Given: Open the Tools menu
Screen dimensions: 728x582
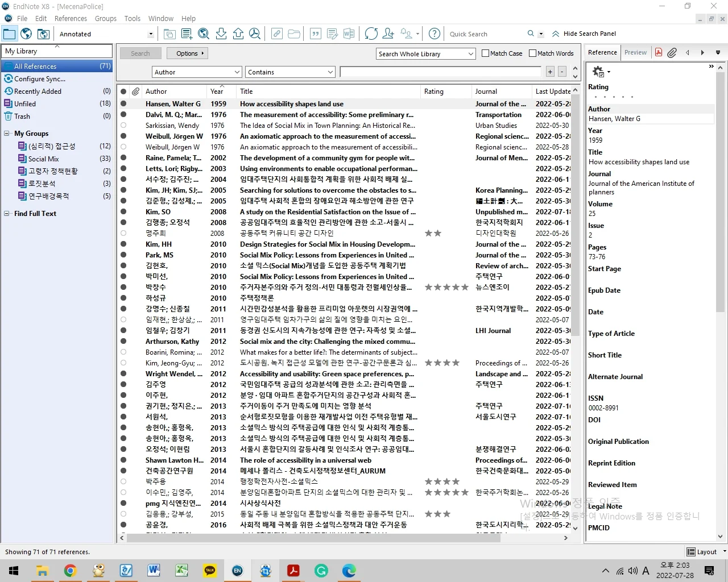Looking at the screenshot, I should click(133, 18).
